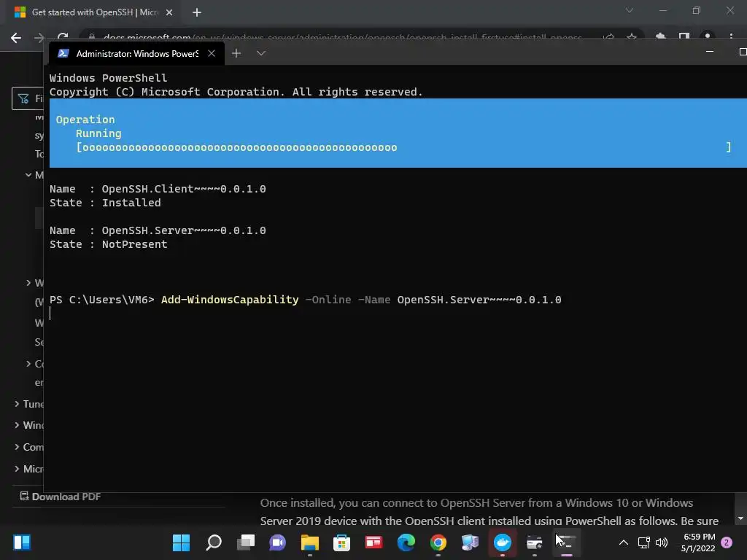This screenshot has height=560, width=747.
Task: Click the docs filter field icon
Action: click(x=23, y=98)
